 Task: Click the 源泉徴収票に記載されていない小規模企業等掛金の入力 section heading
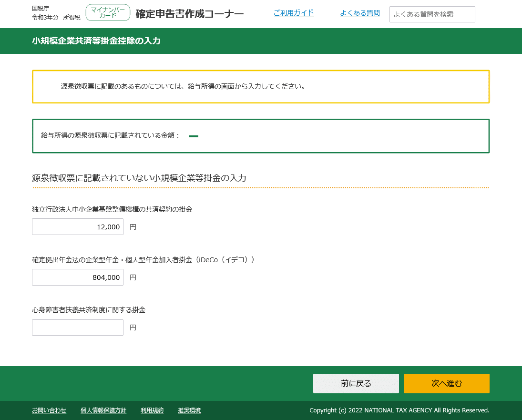[x=138, y=178]
